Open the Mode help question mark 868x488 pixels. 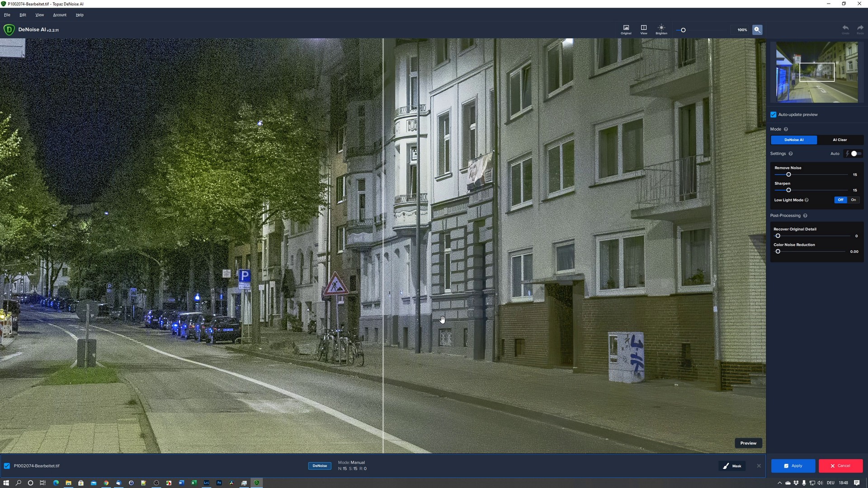[x=786, y=129]
